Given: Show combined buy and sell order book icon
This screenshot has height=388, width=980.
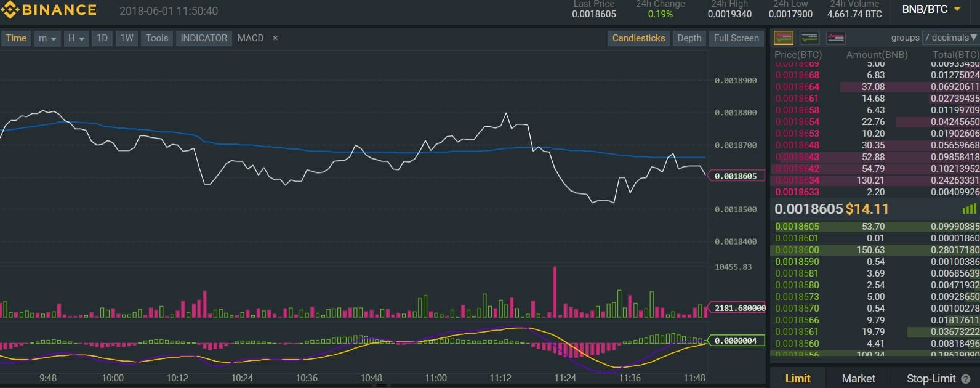Looking at the screenshot, I should click(784, 38).
